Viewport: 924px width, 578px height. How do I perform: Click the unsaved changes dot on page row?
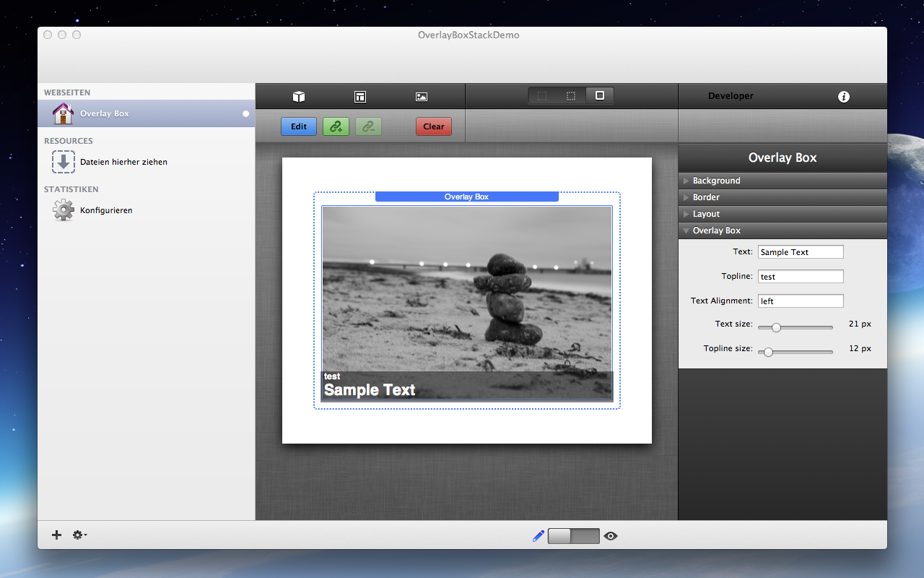point(245,113)
